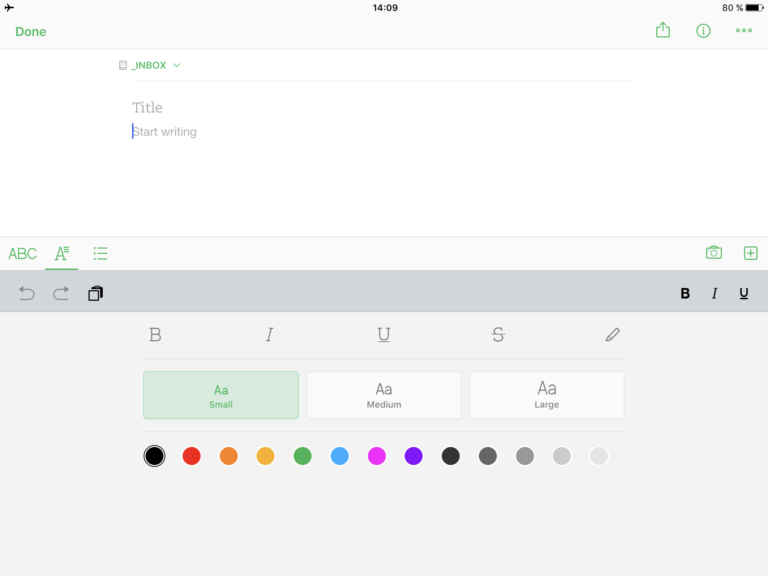Tap the paste clipboard icon

coord(95,293)
